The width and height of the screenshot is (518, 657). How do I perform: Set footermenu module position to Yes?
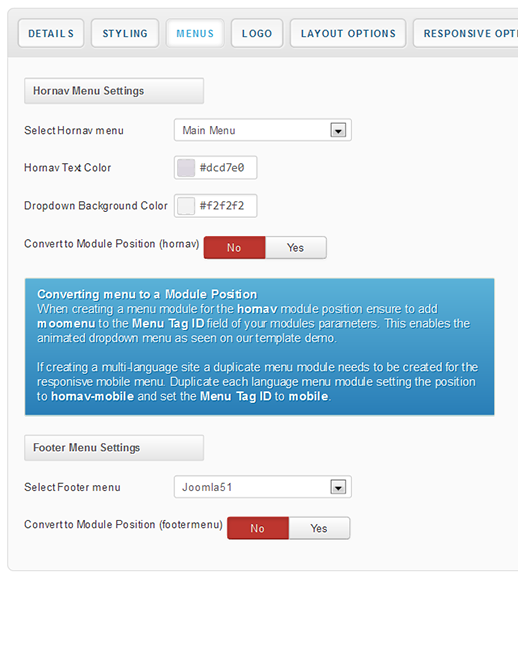pyautogui.click(x=319, y=528)
